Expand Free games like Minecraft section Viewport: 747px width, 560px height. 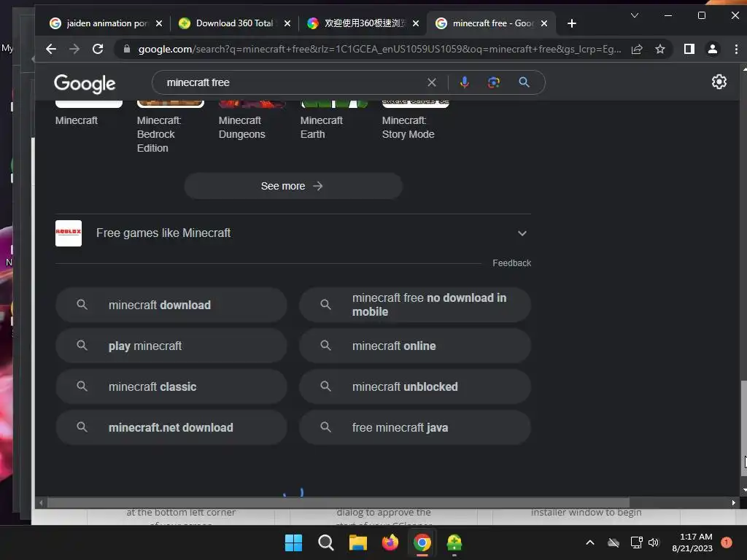click(x=522, y=233)
